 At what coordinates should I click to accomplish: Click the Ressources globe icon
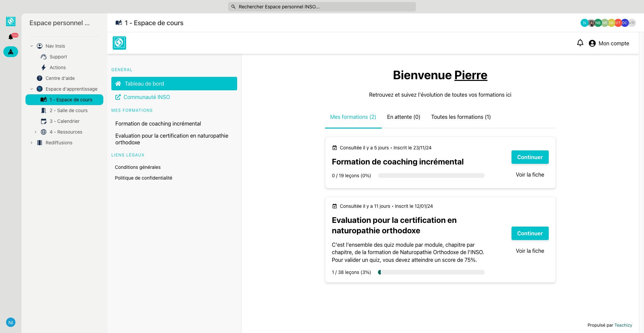[x=44, y=132]
